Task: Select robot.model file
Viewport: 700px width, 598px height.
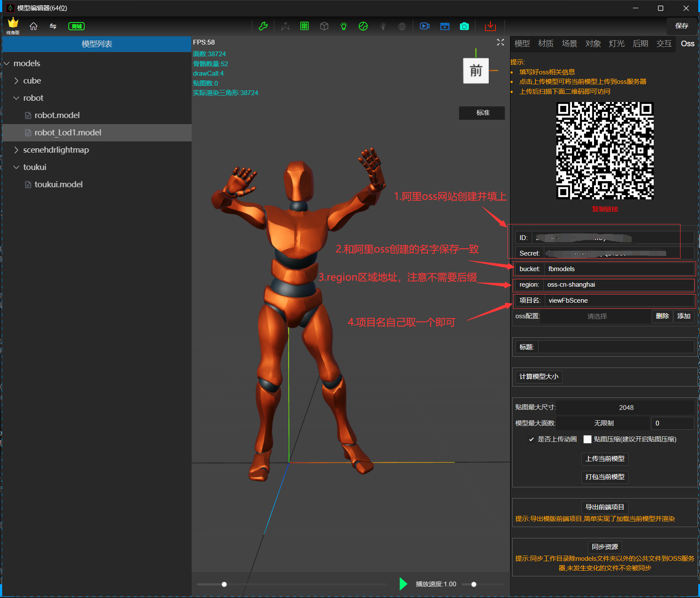Action: 97,115
